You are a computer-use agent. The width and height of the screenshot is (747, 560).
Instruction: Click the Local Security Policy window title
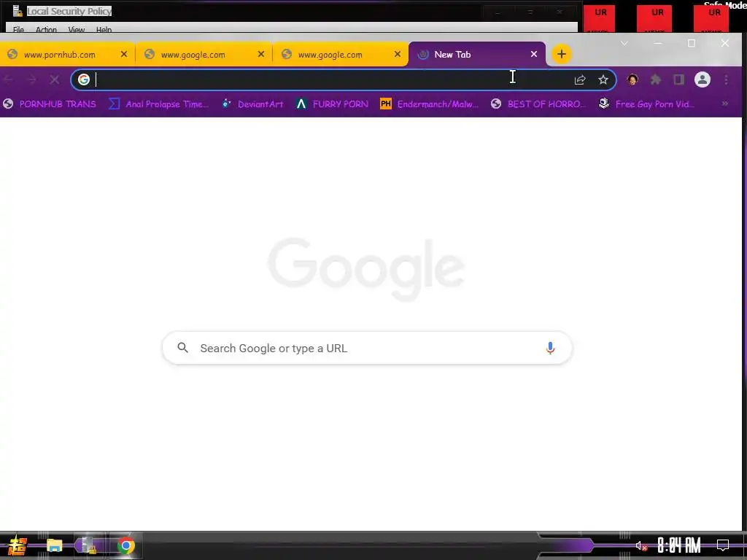(69, 11)
